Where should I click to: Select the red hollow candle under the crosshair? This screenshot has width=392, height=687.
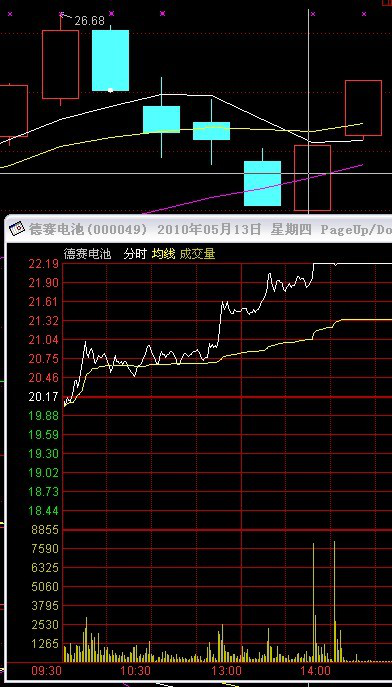click(312, 178)
